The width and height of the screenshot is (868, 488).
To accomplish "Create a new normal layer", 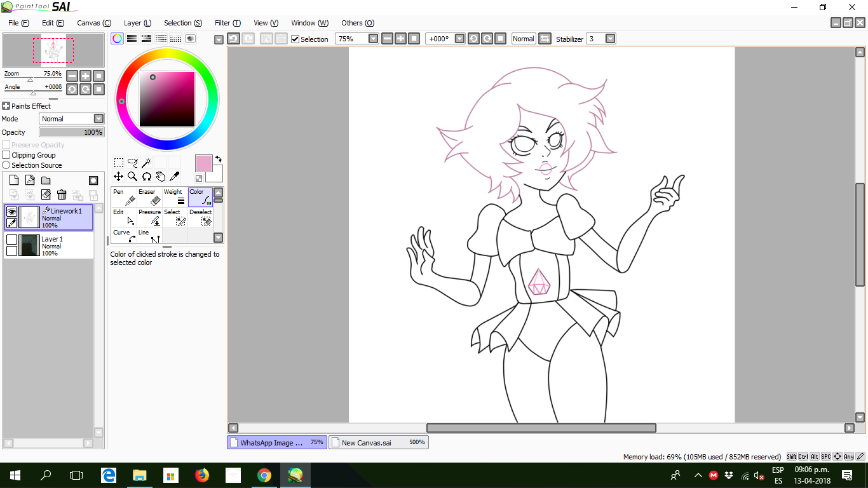I will pos(14,180).
